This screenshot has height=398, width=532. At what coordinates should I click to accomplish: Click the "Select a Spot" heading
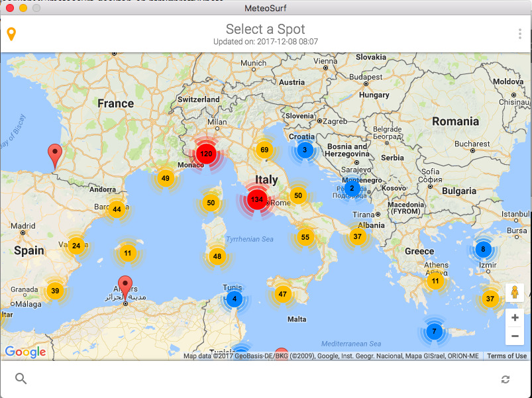tap(266, 29)
